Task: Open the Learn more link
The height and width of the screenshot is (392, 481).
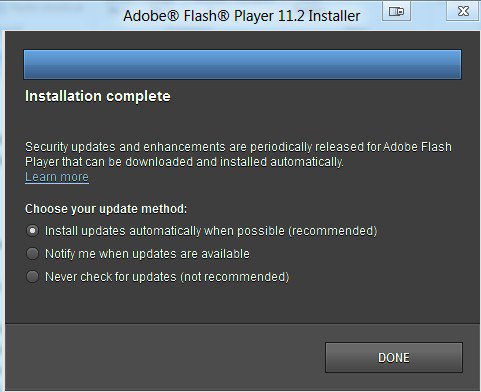Action: click(57, 177)
